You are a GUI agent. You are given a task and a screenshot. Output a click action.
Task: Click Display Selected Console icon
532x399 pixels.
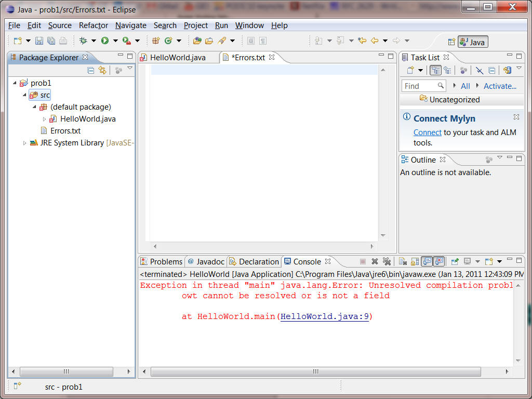coord(467,261)
